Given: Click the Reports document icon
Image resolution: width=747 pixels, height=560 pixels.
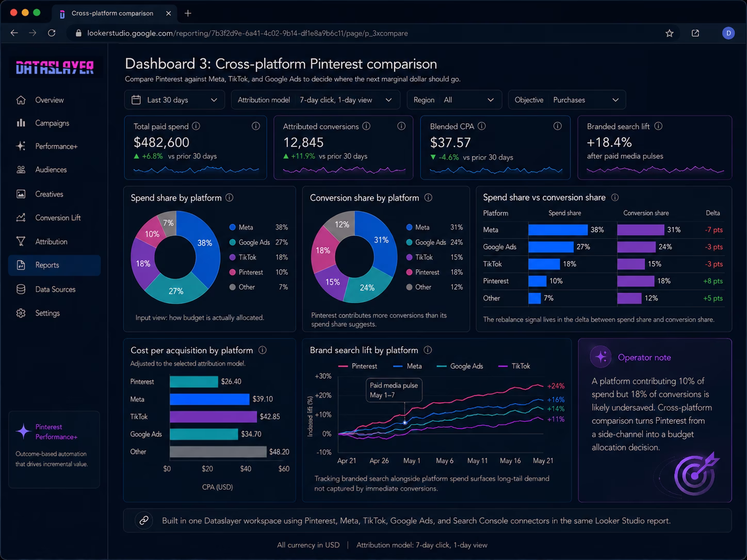Looking at the screenshot, I should [21, 265].
